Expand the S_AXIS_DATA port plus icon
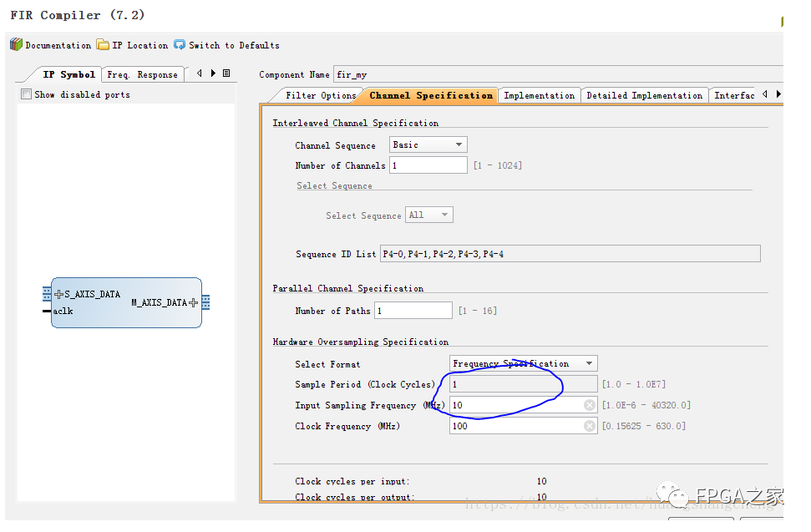Viewport: 811px width, 532px height. 58,295
